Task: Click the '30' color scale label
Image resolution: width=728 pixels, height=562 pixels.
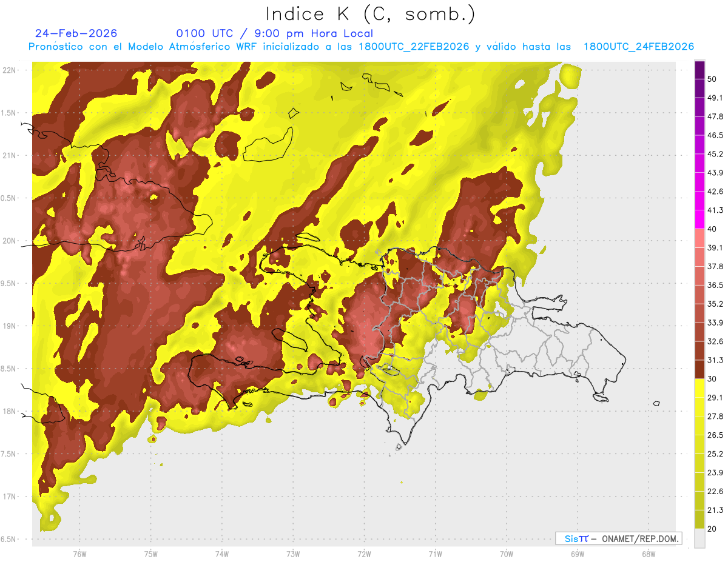Action: pyautogui.click(x=712, y=379)
